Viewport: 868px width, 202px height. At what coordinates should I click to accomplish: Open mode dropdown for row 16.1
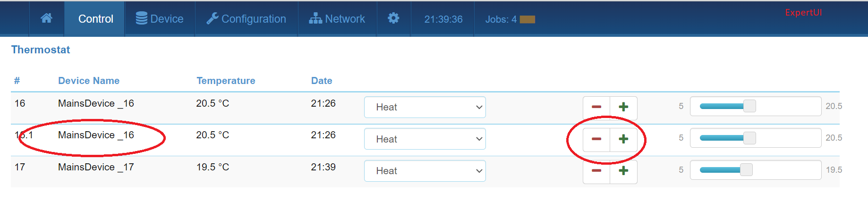(425, 139)
